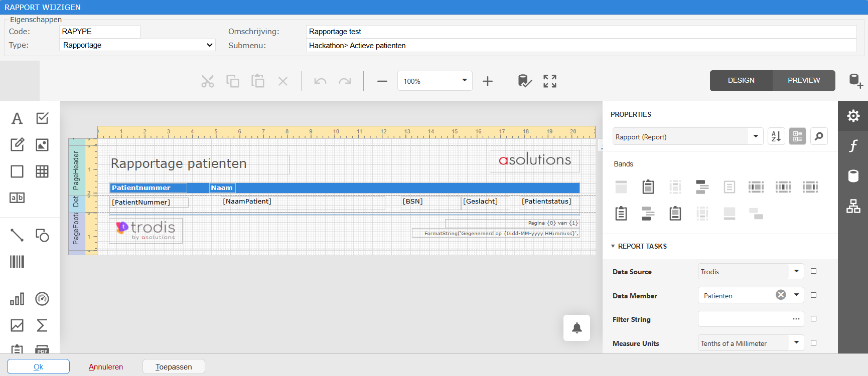Open the Field List database panel
The image size is (868, 376).
tap(853, 176)
